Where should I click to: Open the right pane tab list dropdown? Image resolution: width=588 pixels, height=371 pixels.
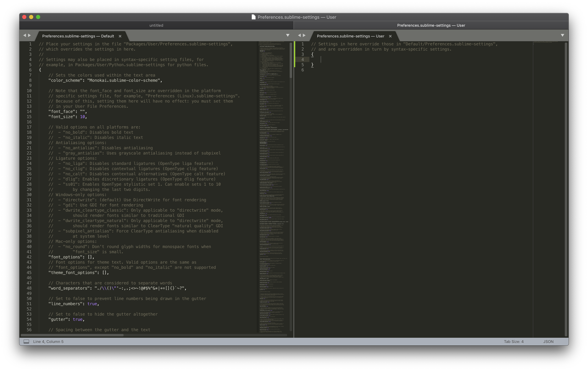click(x=562, y=35)
